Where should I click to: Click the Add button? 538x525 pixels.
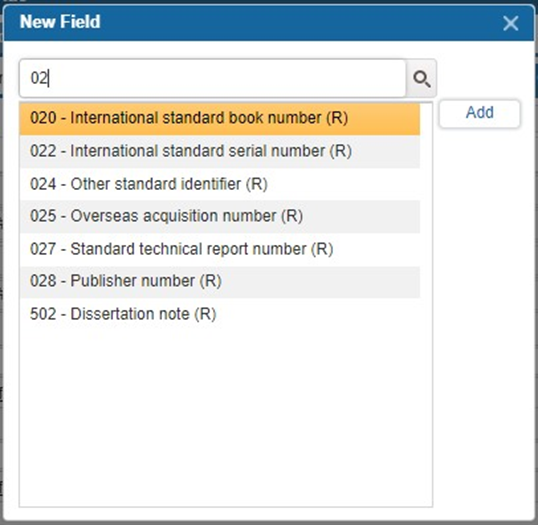click(479, 113)
